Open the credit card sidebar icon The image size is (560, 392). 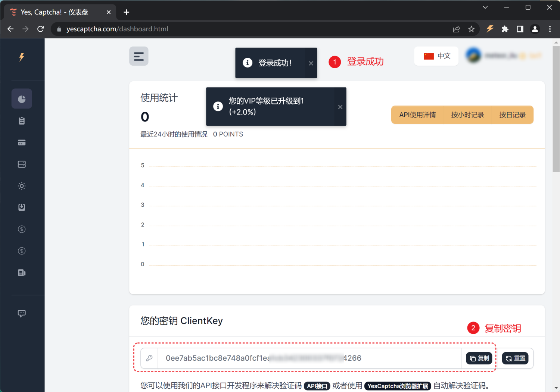(x=22, y=142)
